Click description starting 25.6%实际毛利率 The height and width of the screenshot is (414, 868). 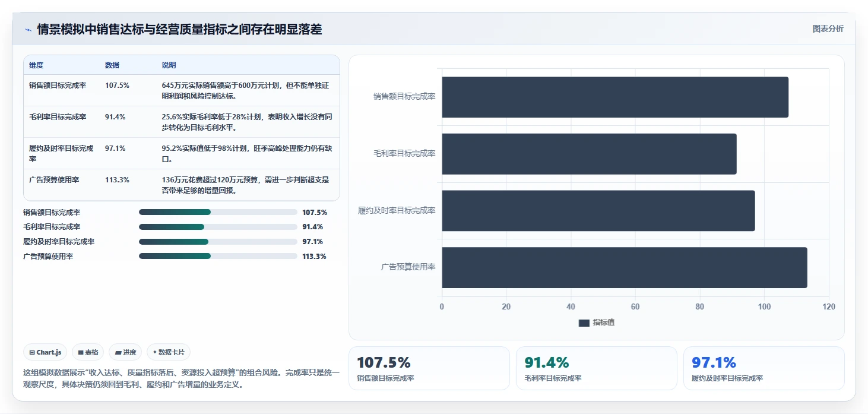(247, 122)
